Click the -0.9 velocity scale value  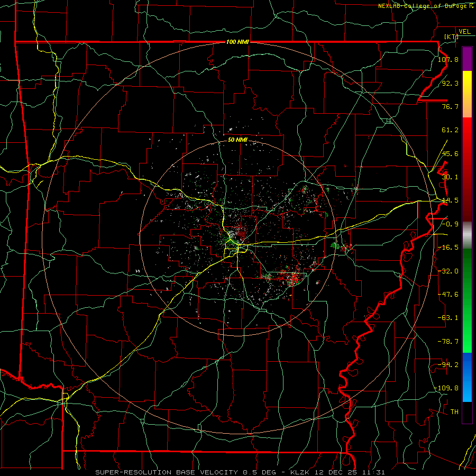[x=450, y=224]
